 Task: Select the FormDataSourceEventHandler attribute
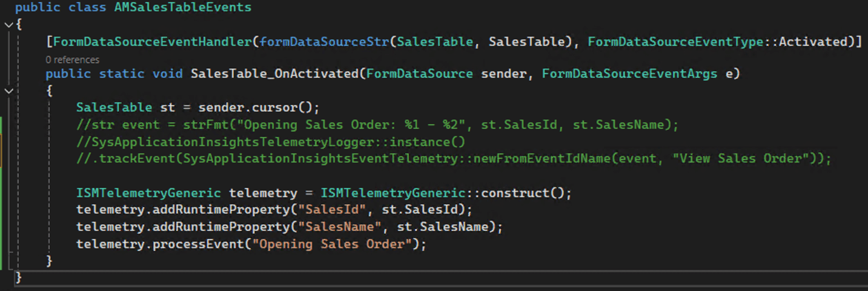click(x=153, y=42)
